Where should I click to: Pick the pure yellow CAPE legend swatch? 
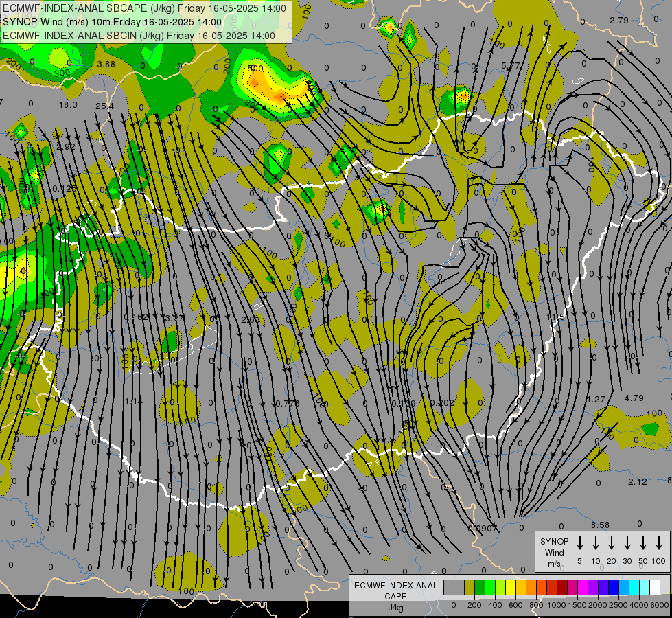511,588
